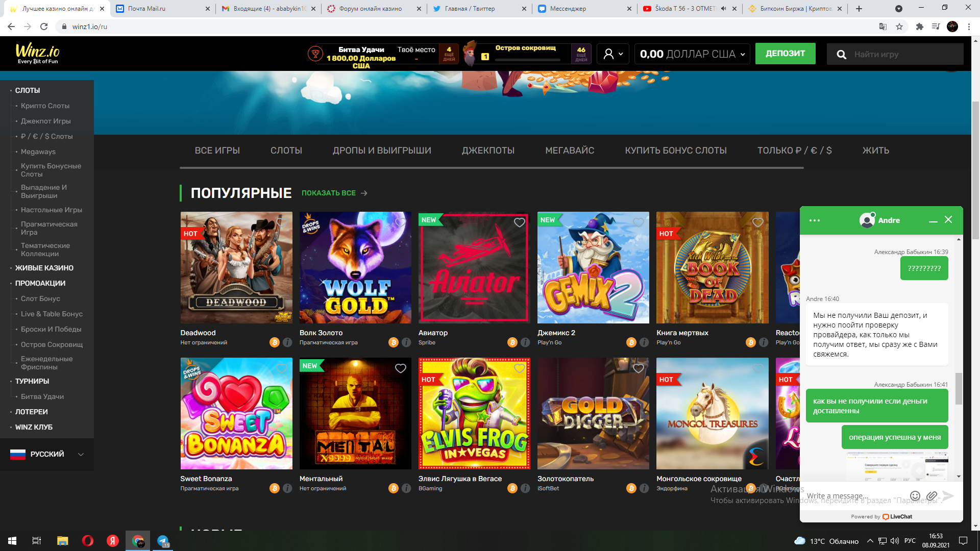Bookmark page with star icon
Viewport: 980px width, 551px height.
click(x=899, y=27)
